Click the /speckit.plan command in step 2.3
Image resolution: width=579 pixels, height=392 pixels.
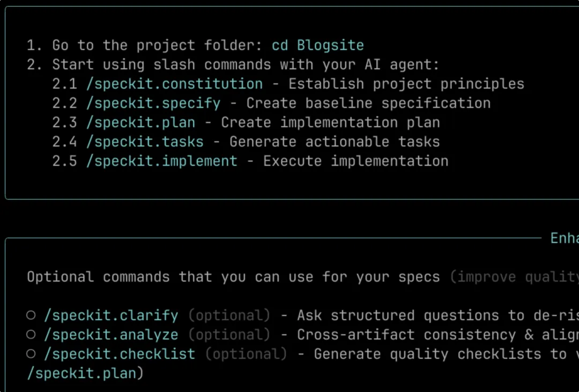click(140, 123)
